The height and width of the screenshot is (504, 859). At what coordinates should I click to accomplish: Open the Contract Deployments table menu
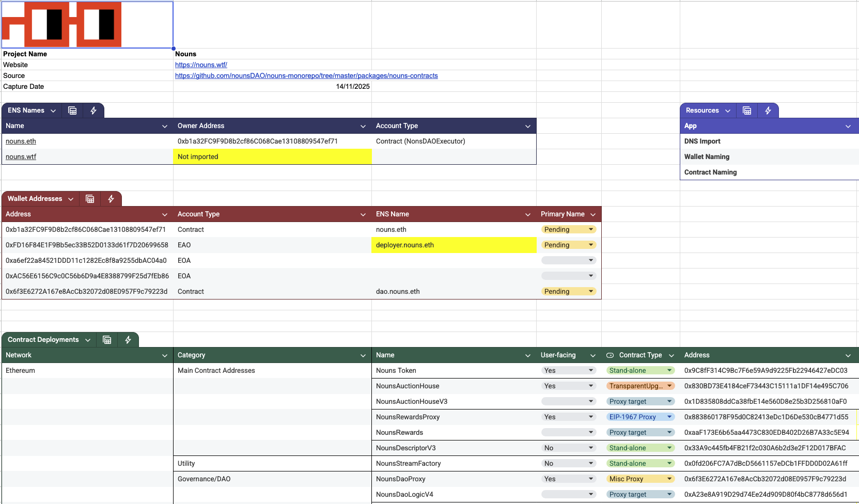[x=88, y=340]
